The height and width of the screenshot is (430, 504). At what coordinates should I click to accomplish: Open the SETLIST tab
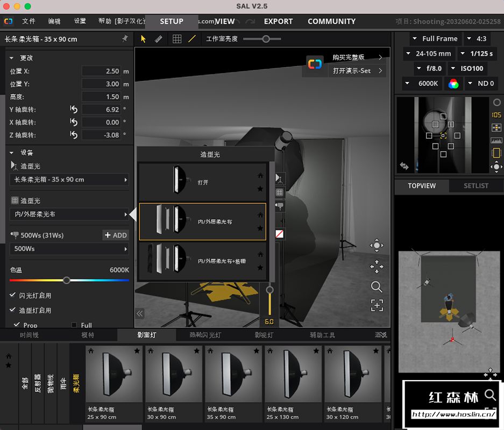click(x=476, y=185)
